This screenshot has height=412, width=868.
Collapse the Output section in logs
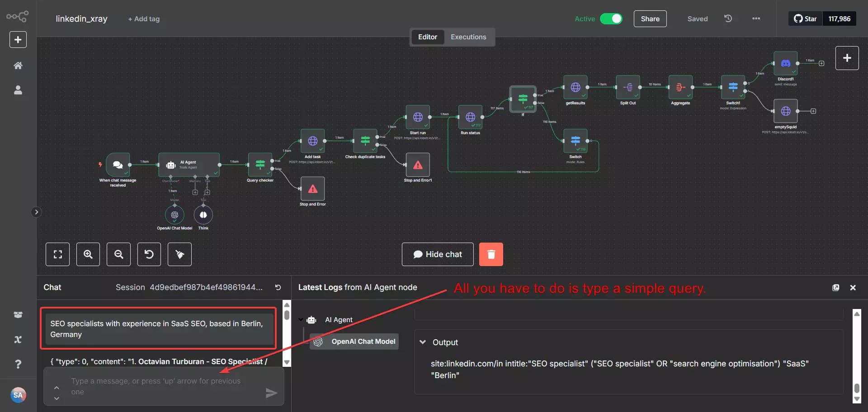tap(423, 342)
